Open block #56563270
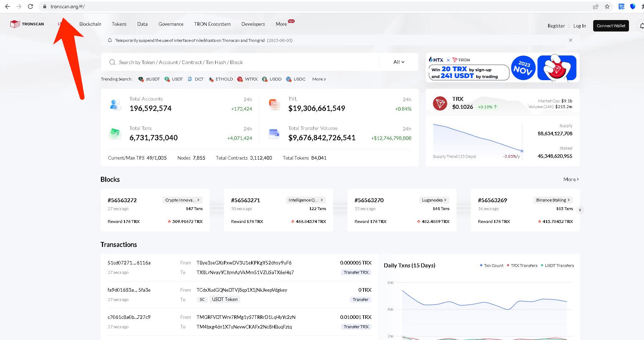Image resolution: width=644 pixels, height=340 pixels. pyautogui.click(x=369, y=200)
